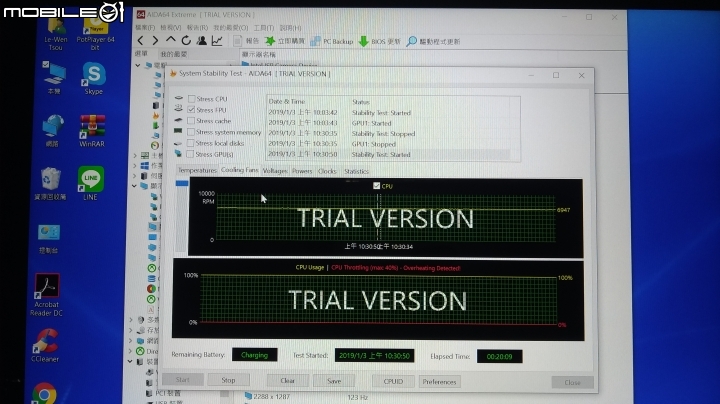The image size is (720, 404).
Task: Open the Report menu in AIDA64
Action: (197, 28)
